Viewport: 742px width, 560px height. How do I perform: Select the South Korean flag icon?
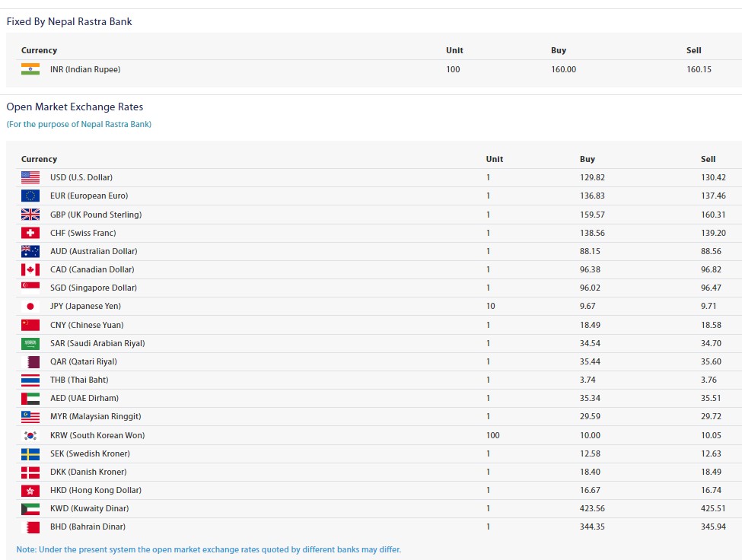pyautogui.click(x=30, y=435)
